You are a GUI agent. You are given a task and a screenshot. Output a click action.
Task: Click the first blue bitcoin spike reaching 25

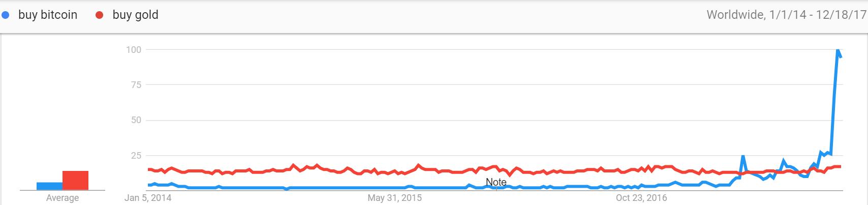[x=743, y=156]
